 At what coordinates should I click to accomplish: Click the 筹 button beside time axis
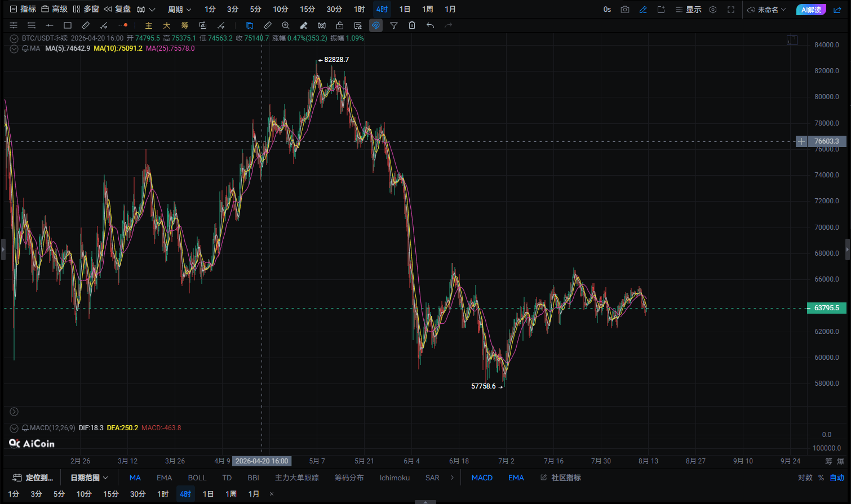[828, 461]
